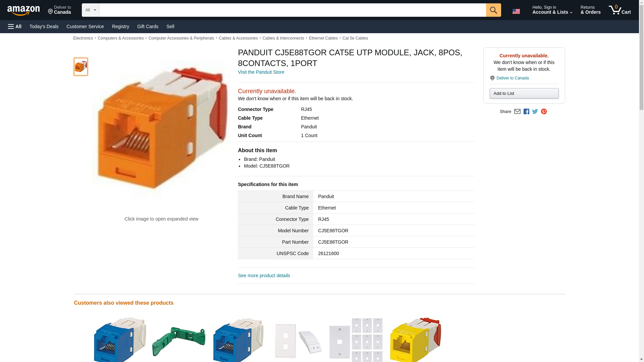Click the search magnifier button

[x=493, y=10]
